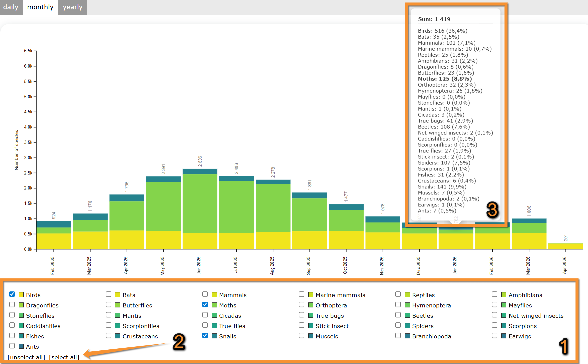This screenshot has width=588, height=364.
Task: Enable the Spiders checkbox
Action: click(x=398, y=325)
